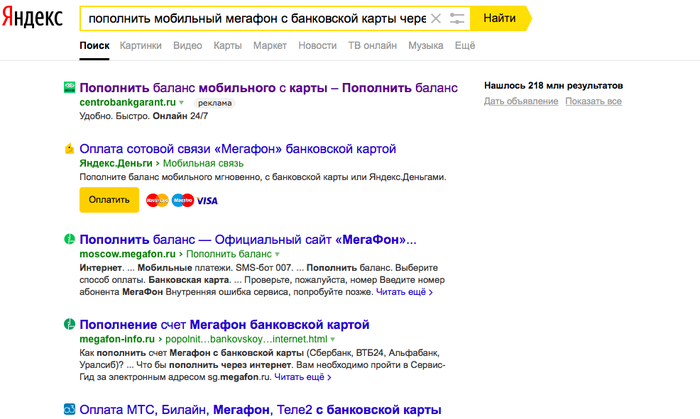
Task: Go to the Видео tab
Action: tap(187, 46)
